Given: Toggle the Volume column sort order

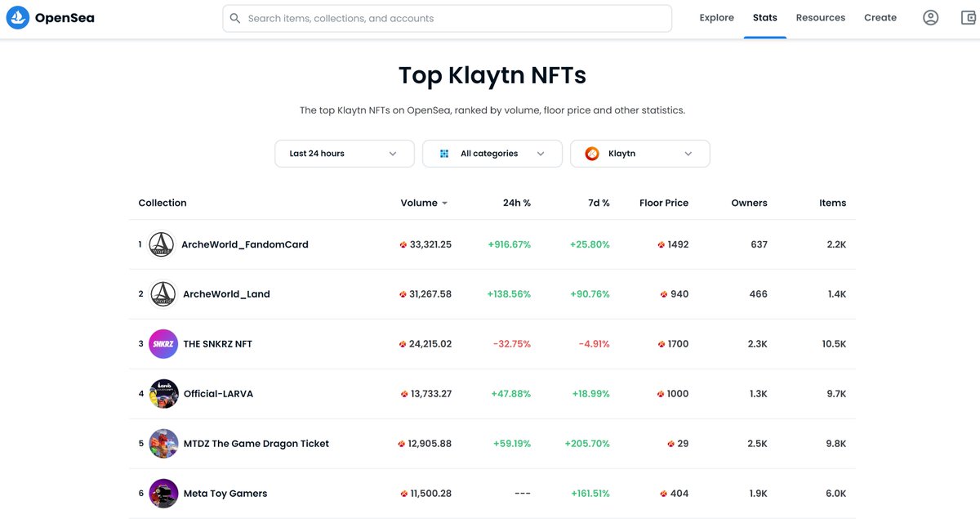Looking at the screenshot, I should point(423,203).
